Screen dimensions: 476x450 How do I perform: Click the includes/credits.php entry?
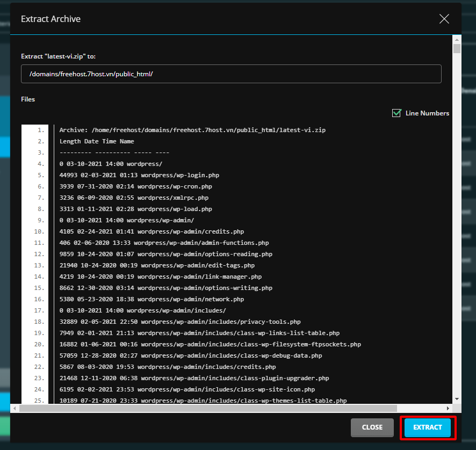coord(168,367)
